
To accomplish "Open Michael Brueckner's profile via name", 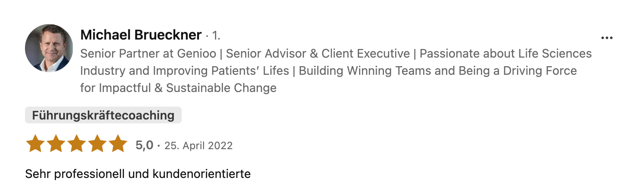I will (141, 35).
